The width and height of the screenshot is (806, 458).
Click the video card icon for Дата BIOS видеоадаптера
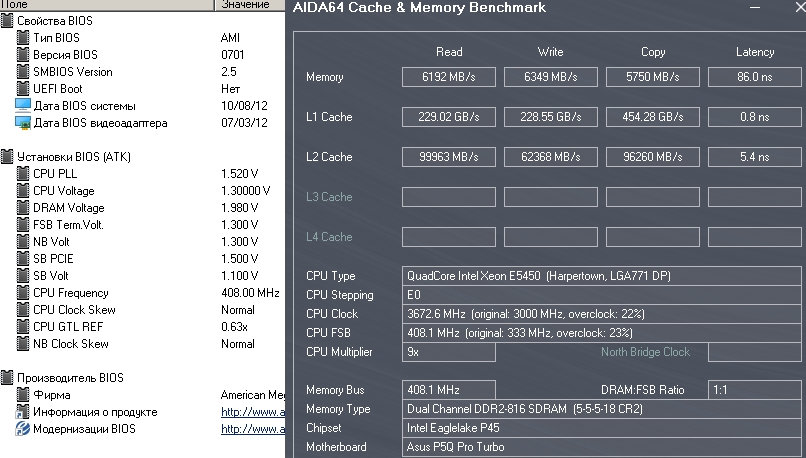pos(23,123)
